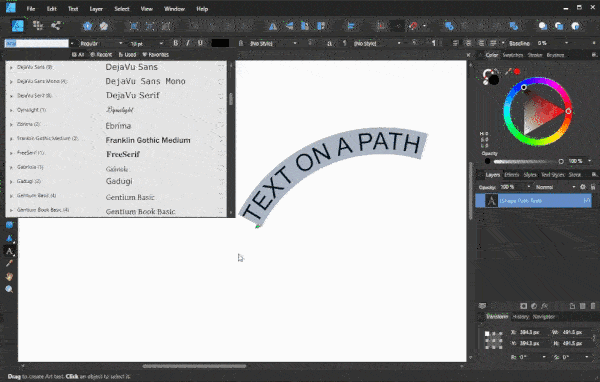Select the View hand tool

click(x=10, y=276)
